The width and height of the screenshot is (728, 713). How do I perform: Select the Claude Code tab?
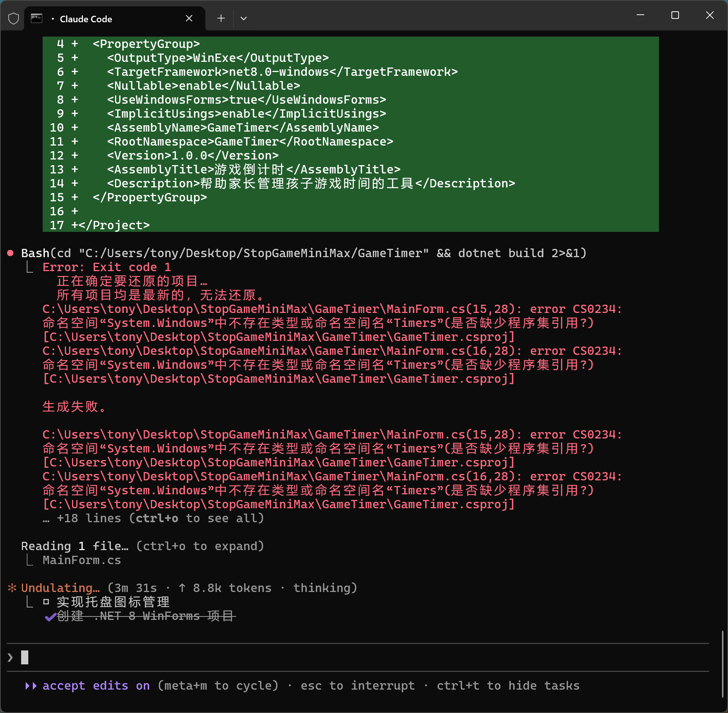point(86,19)
